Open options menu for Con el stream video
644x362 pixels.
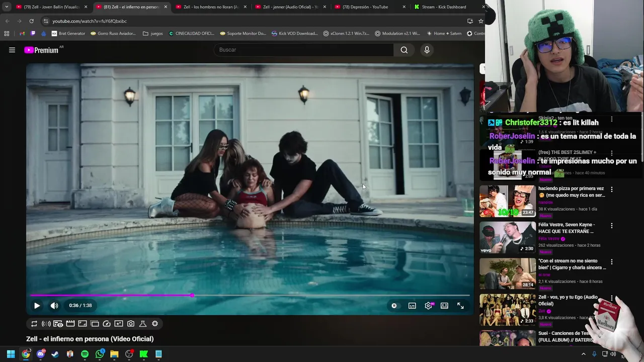pos(612,262)
